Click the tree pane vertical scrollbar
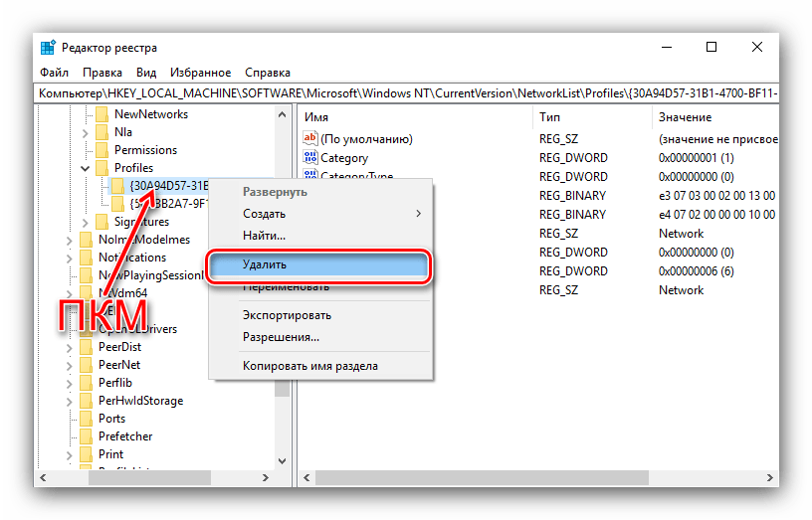The height and width of the screenshot is (520, 812). point(282,298)
